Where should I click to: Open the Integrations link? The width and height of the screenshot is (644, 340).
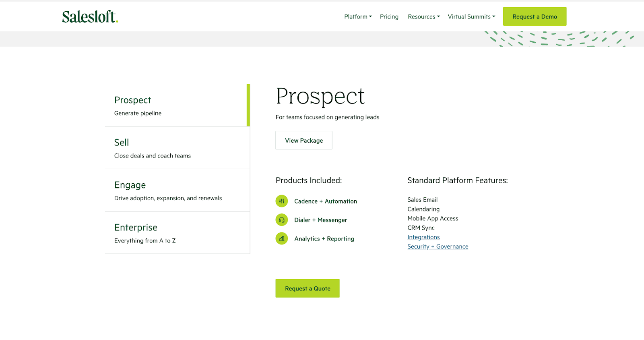coord(423,237)
